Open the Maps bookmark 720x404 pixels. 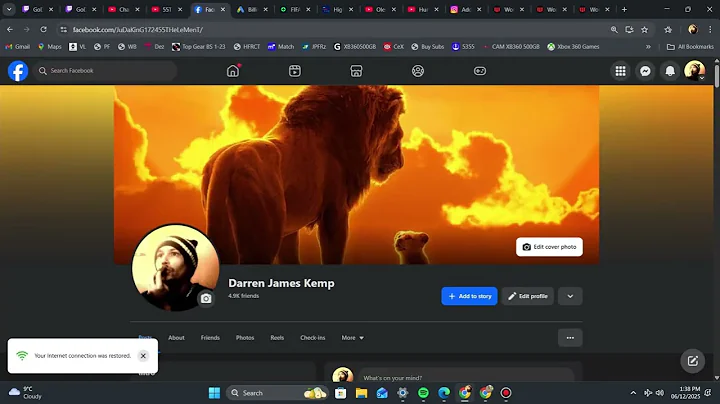(50, 46)
